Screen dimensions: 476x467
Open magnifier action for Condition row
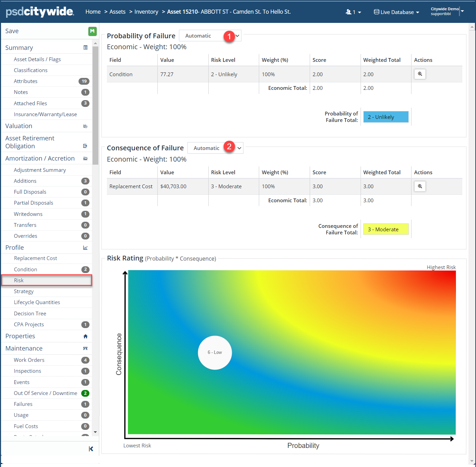420,74
